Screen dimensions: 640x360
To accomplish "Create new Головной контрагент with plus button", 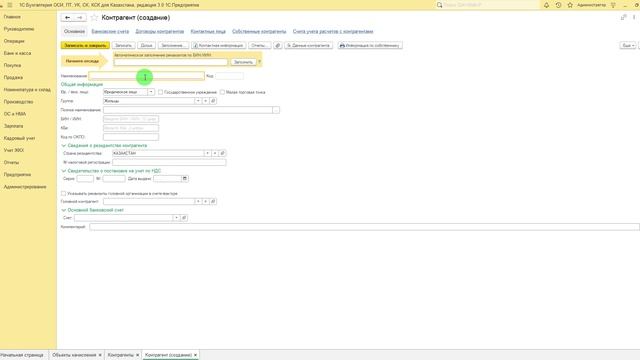I will pos(206,201).
